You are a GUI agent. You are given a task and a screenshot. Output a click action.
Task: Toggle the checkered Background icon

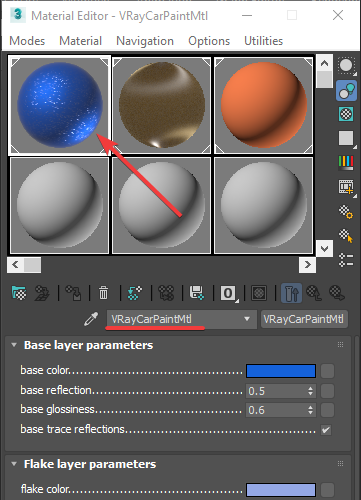click(346, 114)
